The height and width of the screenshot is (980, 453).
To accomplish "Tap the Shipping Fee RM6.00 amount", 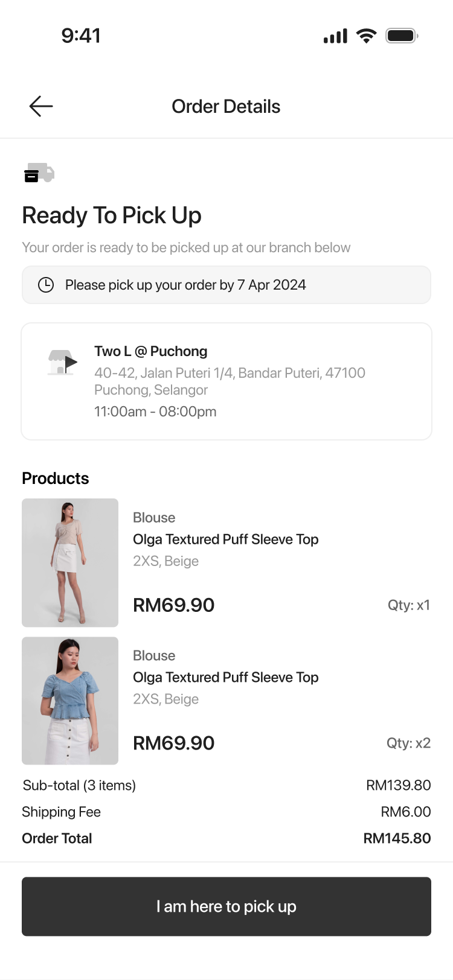I will click(x=405, y=812).
